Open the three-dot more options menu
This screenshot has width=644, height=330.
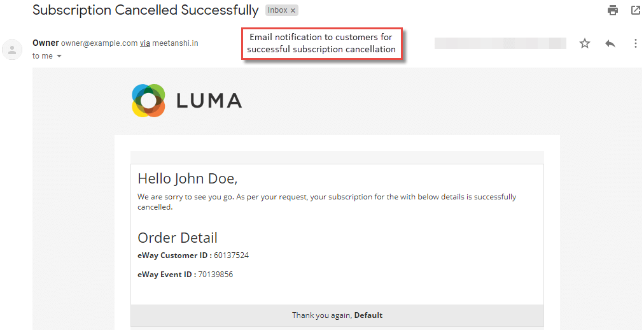coord(635,43)
